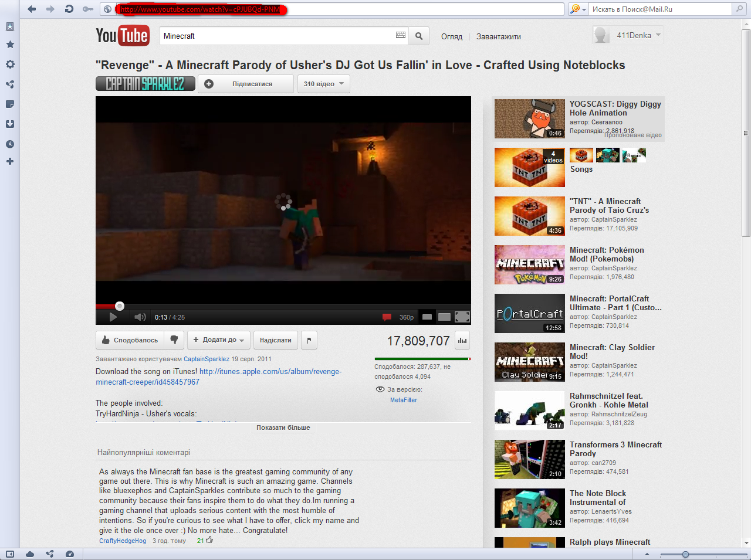Open the on-screen keyboard icon in search box

401,35
